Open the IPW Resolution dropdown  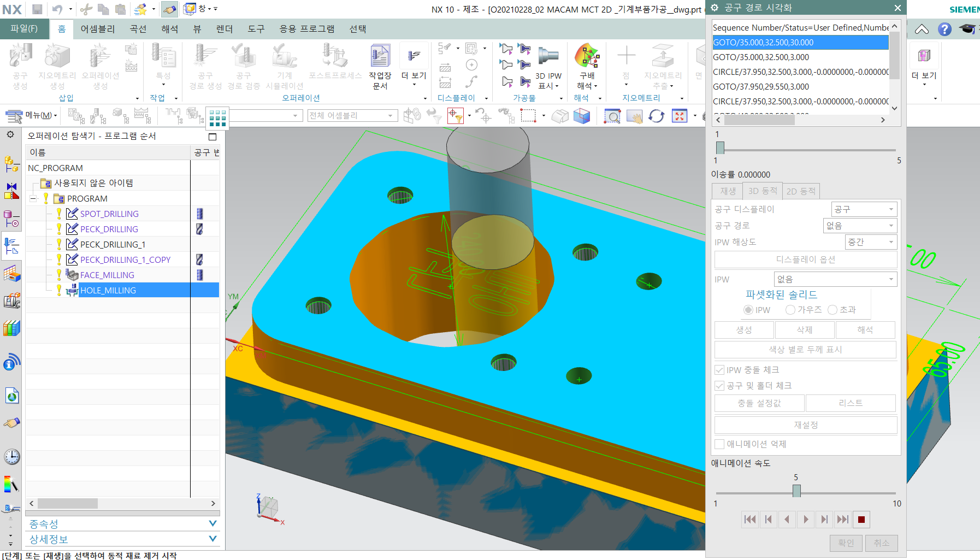[871, 242]
